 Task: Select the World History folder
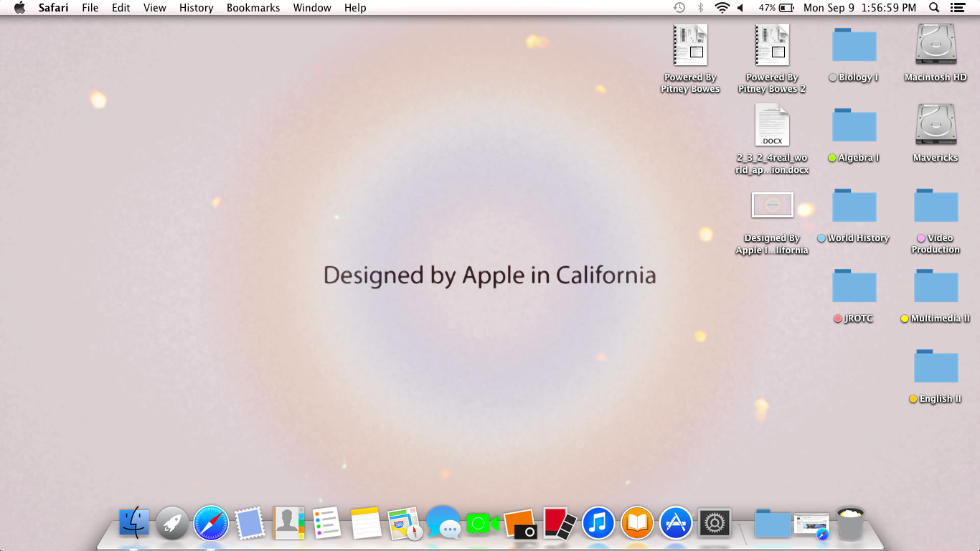click(854, 205)
